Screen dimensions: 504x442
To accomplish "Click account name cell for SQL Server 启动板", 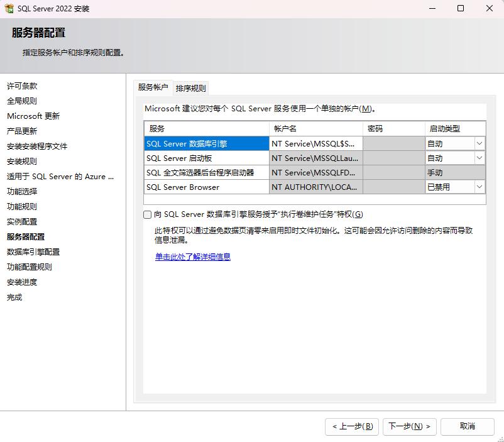I will click(x=315, y=158).
